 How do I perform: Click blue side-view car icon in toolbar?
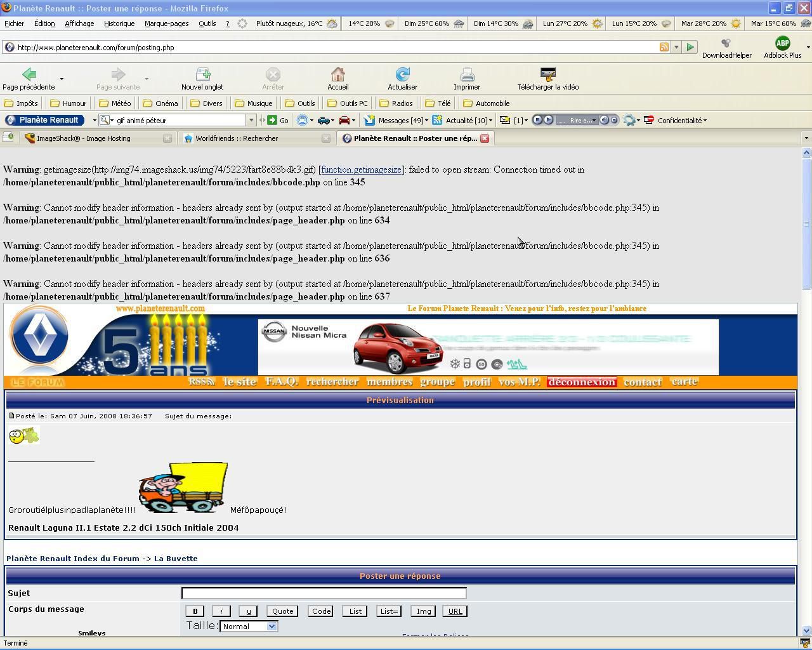tap(324, 120)
